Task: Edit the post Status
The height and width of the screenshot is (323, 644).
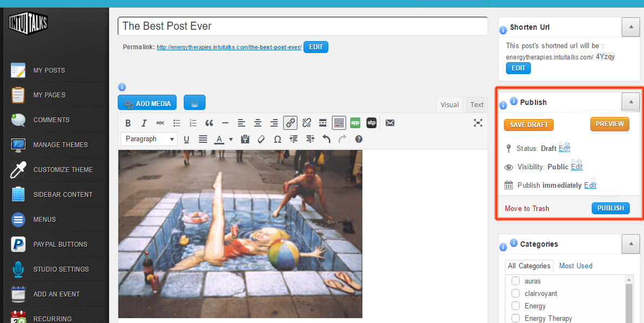Action: pyautogui.click(x=564, y=149)
